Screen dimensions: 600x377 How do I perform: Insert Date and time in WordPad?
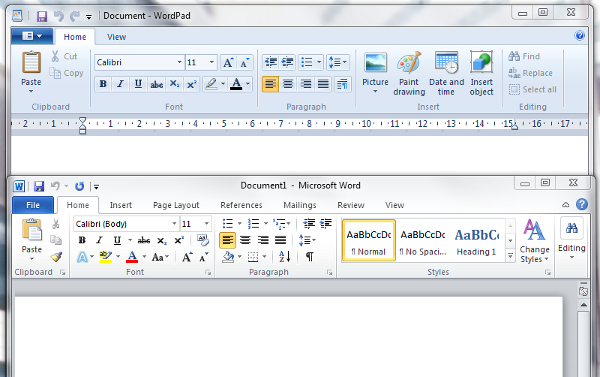447,73
